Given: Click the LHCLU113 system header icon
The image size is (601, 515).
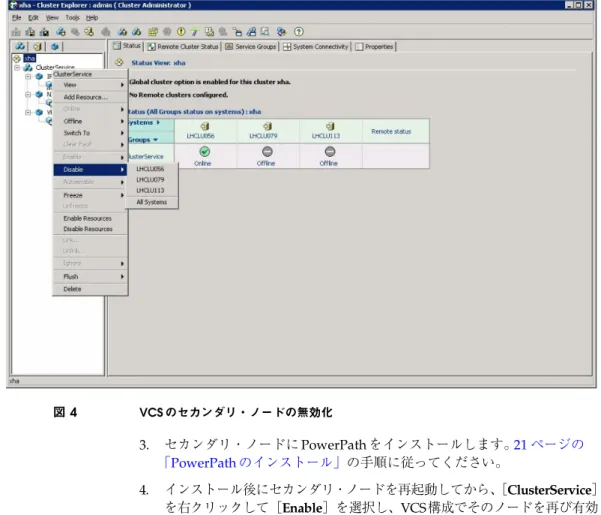Looking at the screenshot, I should 330,126.
